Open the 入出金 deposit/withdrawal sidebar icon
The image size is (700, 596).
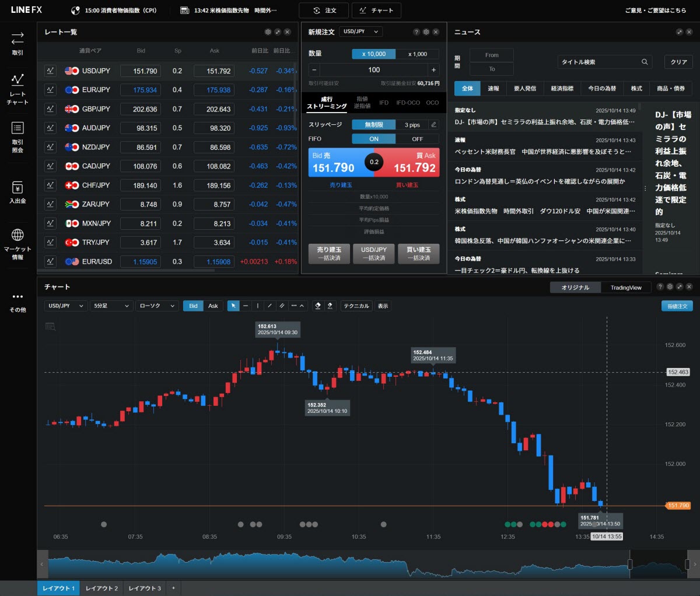click(x=17, y=192)
